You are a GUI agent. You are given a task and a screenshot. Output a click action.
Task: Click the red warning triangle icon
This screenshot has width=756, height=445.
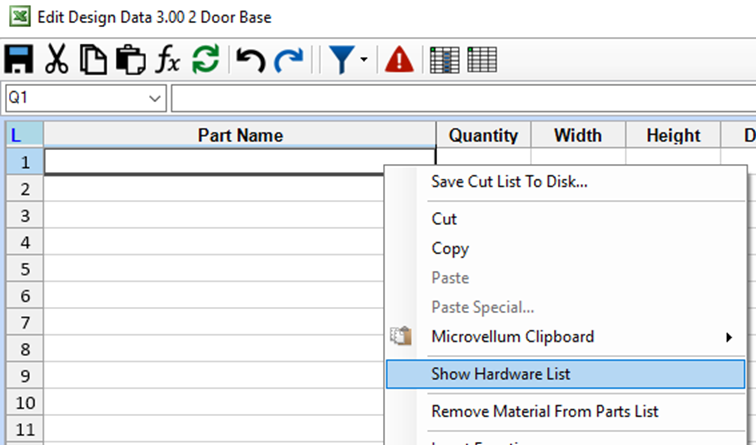point(400,60)
